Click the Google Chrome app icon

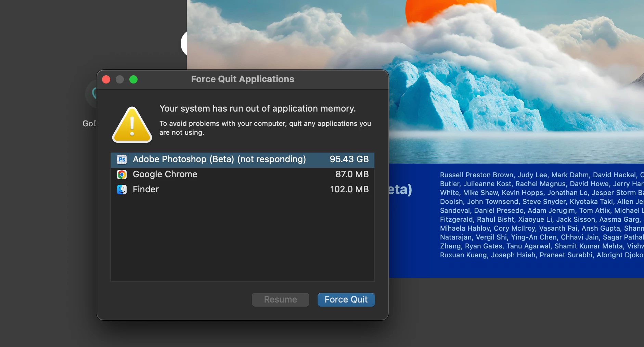coord(122,175)
